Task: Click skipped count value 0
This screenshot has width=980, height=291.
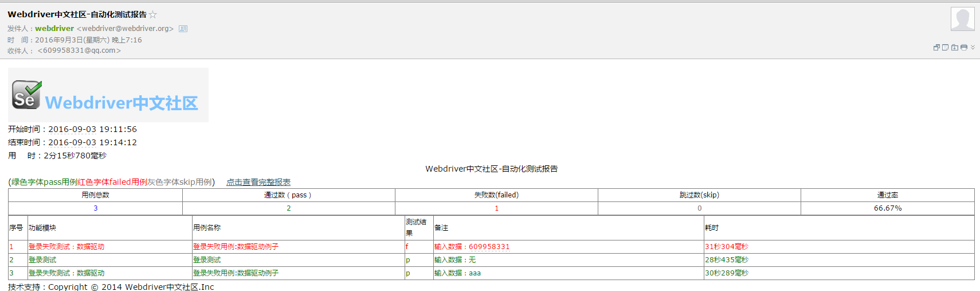Action: click(700, 208)
